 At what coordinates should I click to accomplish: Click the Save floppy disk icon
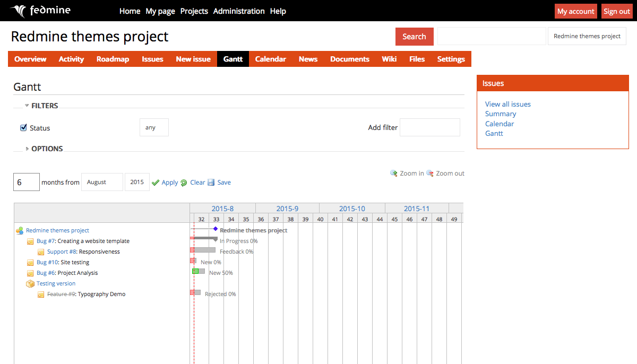click(x=211, y=183)
